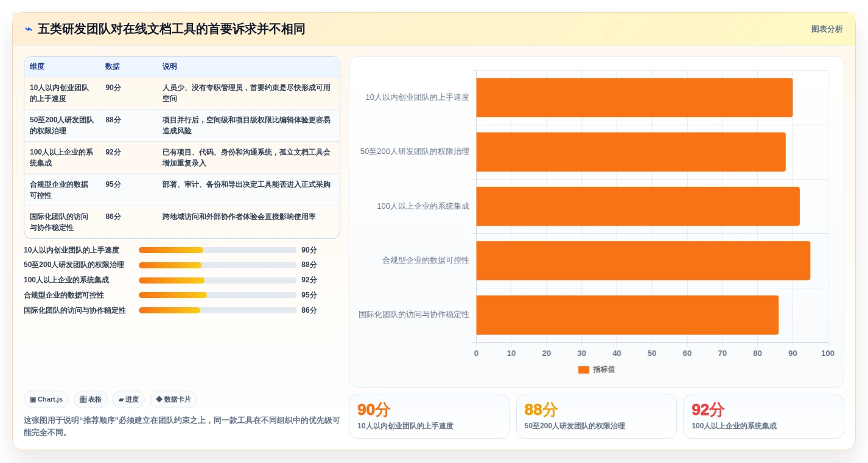Click the 数据卡片 tag chip

[173, 400]
